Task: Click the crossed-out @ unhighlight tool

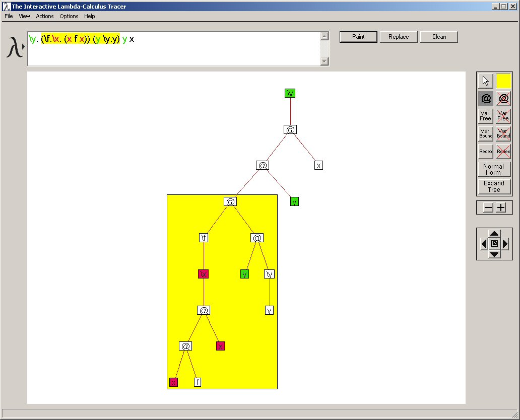Action: coord(503,99)
